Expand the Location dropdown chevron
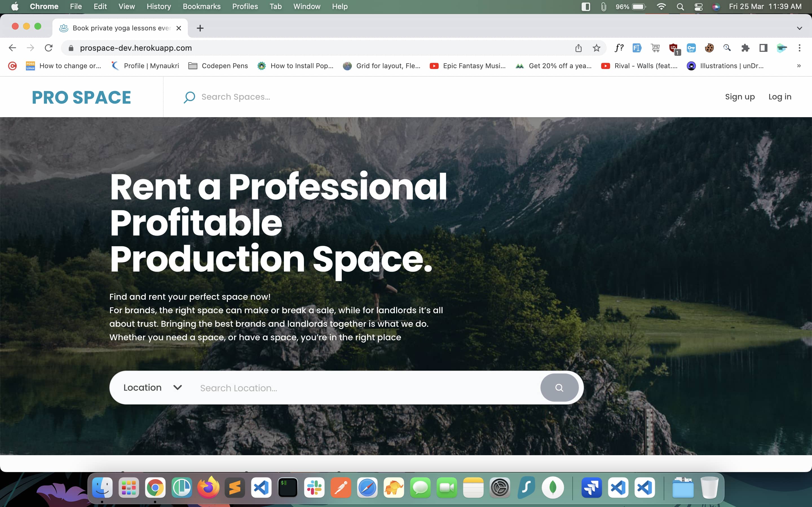812x507 pixels. click(178, 388)
